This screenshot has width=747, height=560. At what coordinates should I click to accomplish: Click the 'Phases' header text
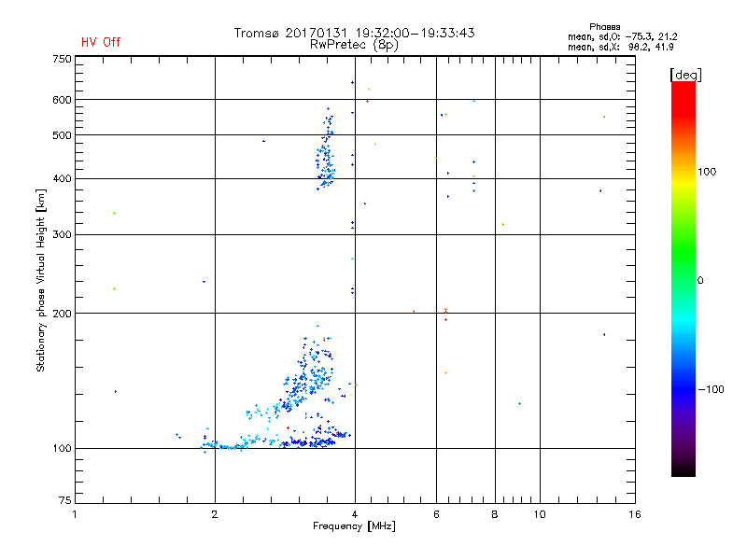(x=604, y=27)
